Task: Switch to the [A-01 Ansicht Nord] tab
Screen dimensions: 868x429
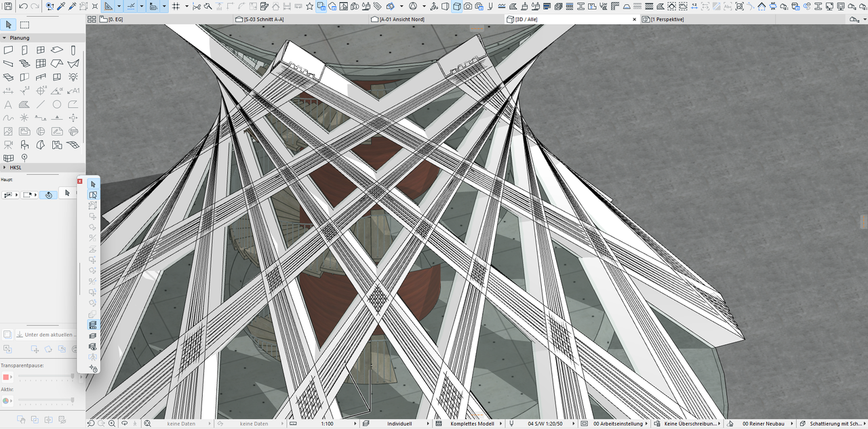Action: pos(437,20)
